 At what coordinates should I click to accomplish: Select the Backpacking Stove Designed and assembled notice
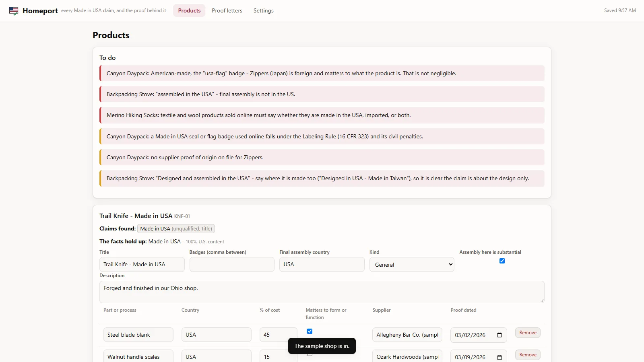coord(322,178)
